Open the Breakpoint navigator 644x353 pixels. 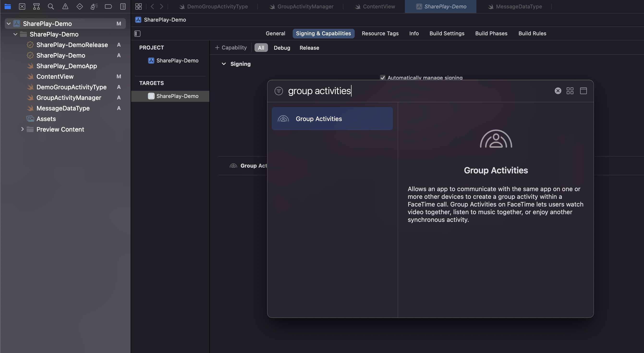click(108, 6)
